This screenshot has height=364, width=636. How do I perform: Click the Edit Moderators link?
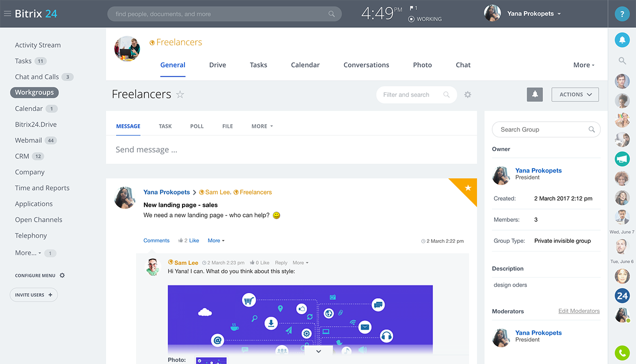pos(579,311)
